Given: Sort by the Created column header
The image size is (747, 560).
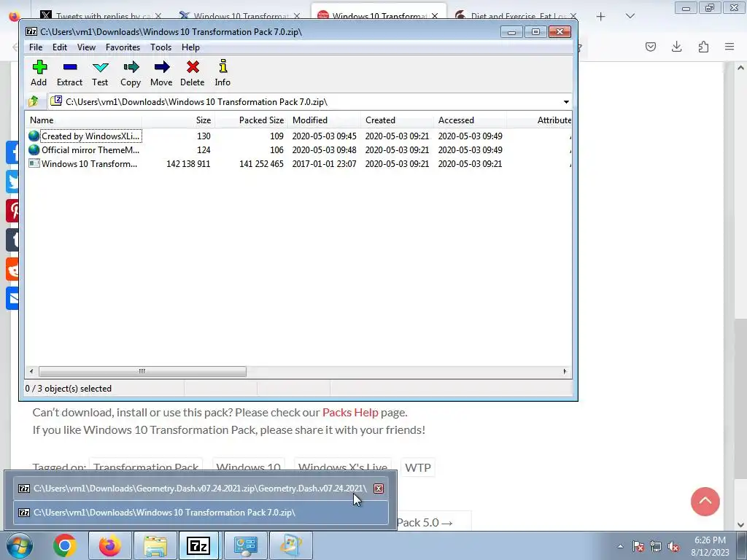Looking at the screenshot, I should coord(397,120).
